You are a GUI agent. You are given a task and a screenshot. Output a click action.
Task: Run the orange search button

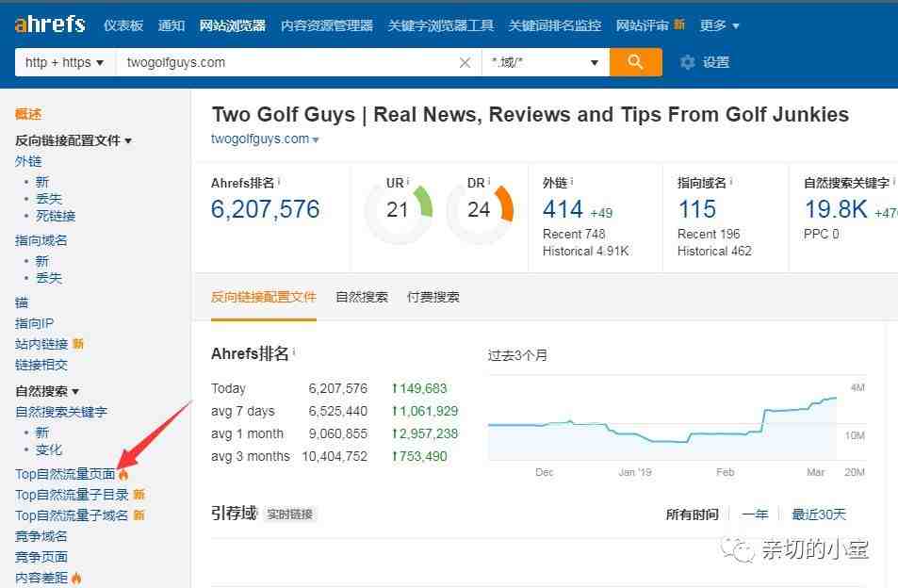tap(636, 62)
